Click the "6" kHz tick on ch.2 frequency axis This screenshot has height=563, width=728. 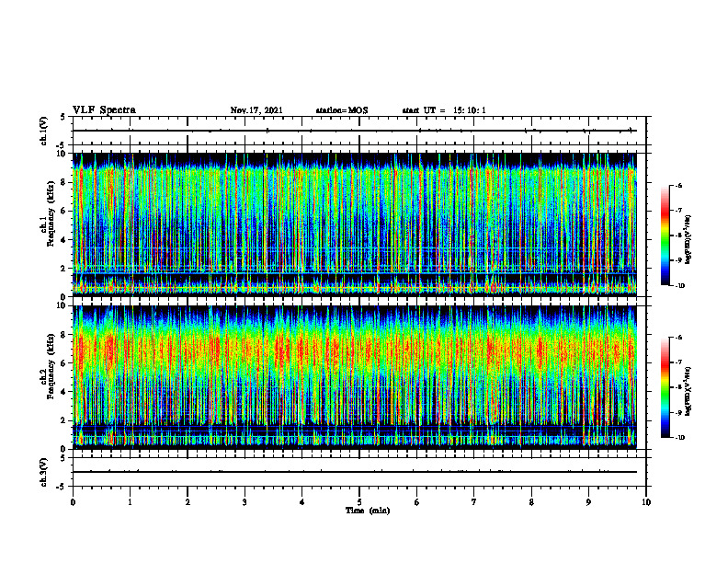64,363
